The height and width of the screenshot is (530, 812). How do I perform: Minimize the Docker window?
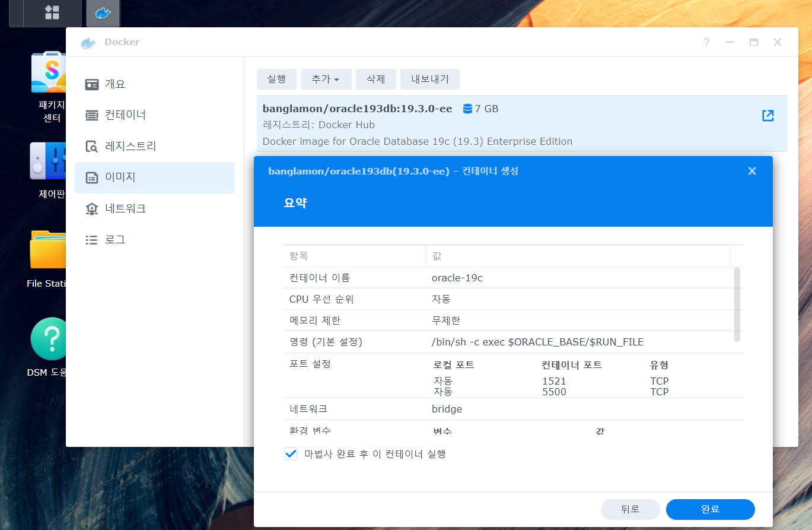pyautogui.click(x=730, y=42)
